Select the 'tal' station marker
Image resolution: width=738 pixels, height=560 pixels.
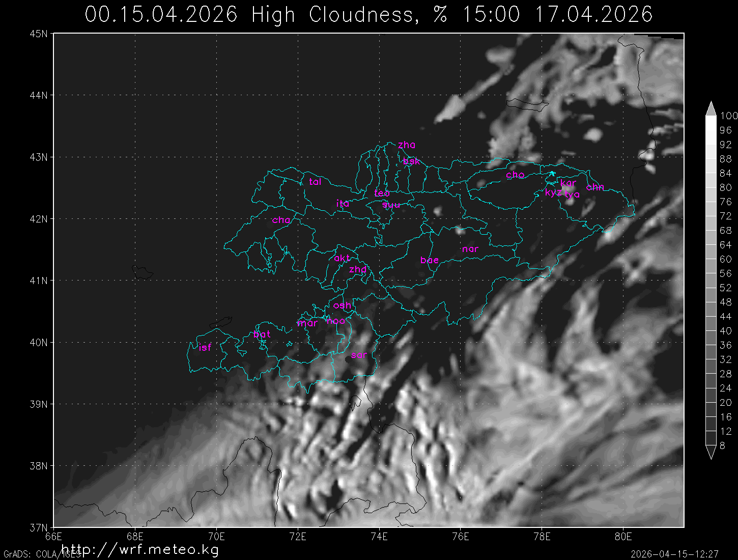coord(315,182)
